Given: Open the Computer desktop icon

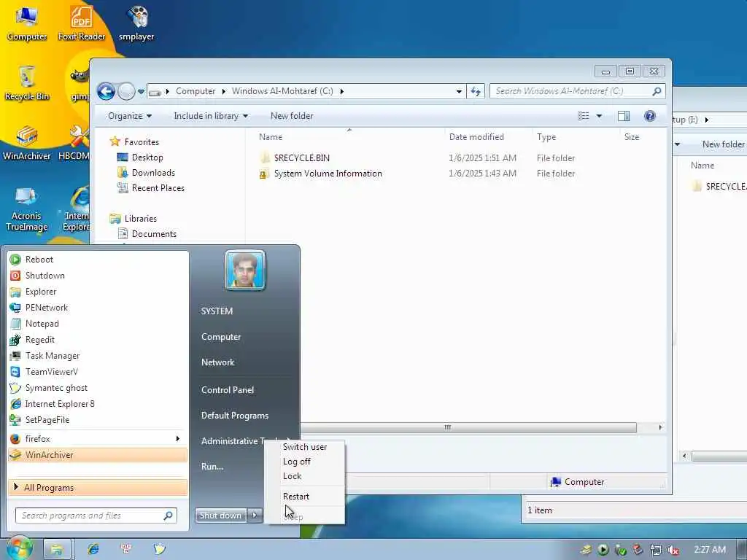Looking at the screenshot, I should pos(27,23).
